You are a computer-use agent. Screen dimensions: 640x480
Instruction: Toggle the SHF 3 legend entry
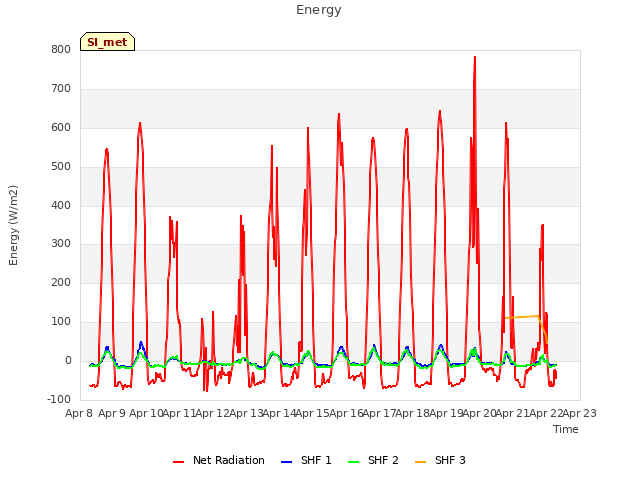click(x=440, y=460)
